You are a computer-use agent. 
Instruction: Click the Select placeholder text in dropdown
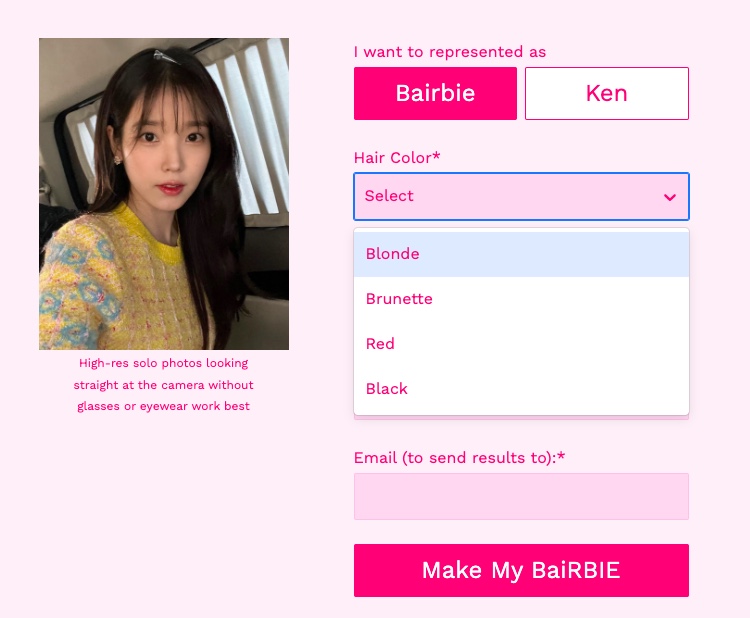tap(389, 196)
